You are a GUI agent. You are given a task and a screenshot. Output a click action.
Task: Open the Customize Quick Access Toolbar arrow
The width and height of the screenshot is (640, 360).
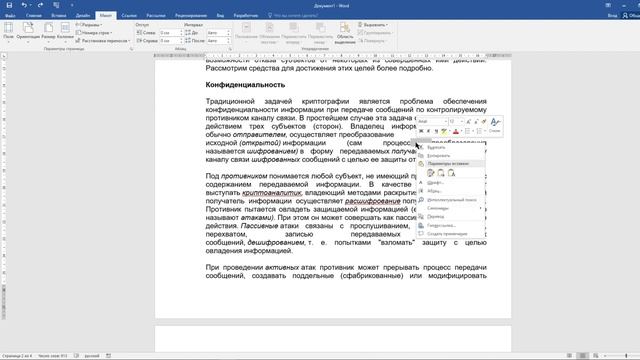pyautogui.click(x=72, y=5)
